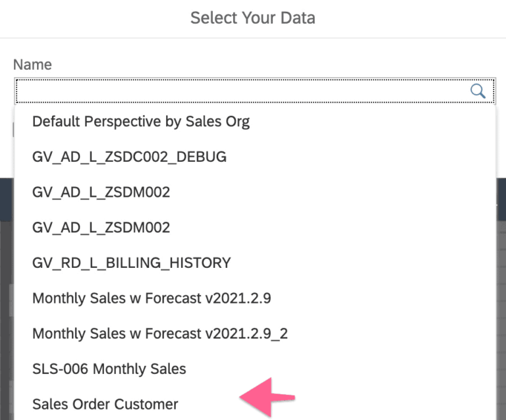Select the Sales Order Customer entry
This screenshot has width=506, height=420.
tap(105, 404)
